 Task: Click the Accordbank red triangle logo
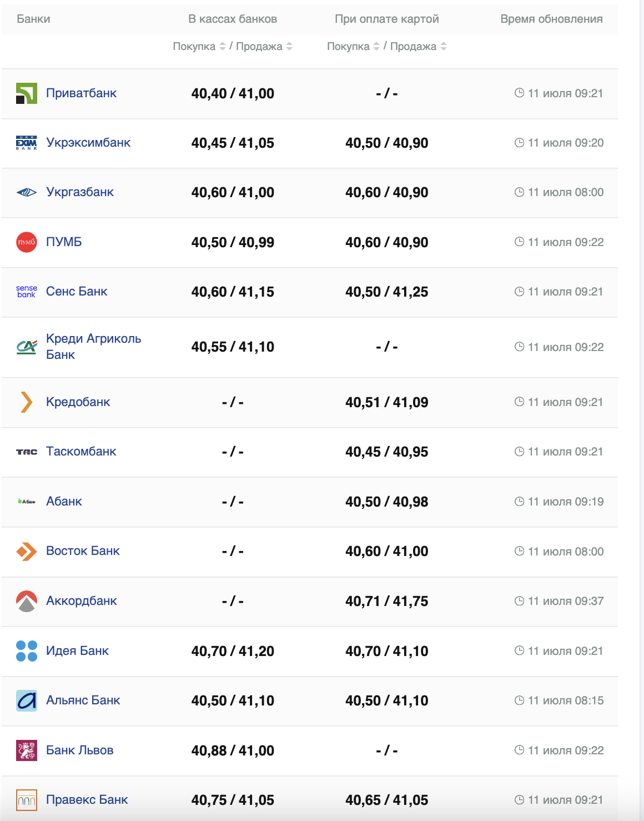coord(27,601)
